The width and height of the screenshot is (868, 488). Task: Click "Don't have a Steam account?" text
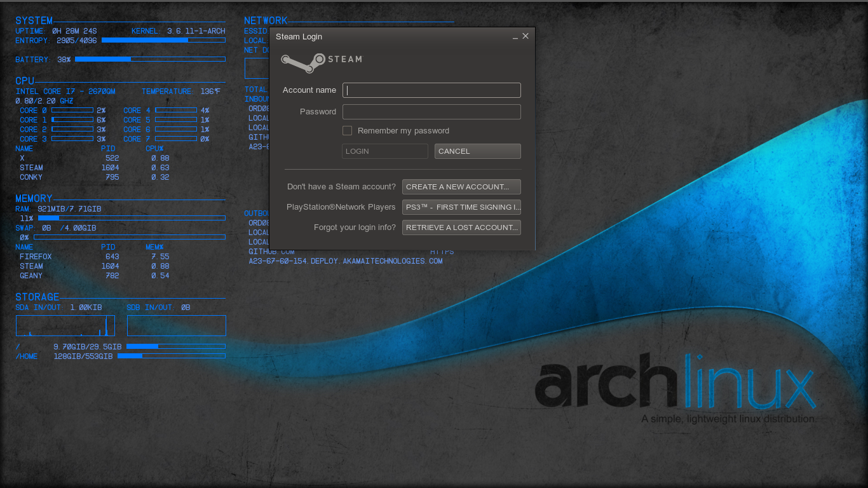pyautogui.click(x=341, y=187)
